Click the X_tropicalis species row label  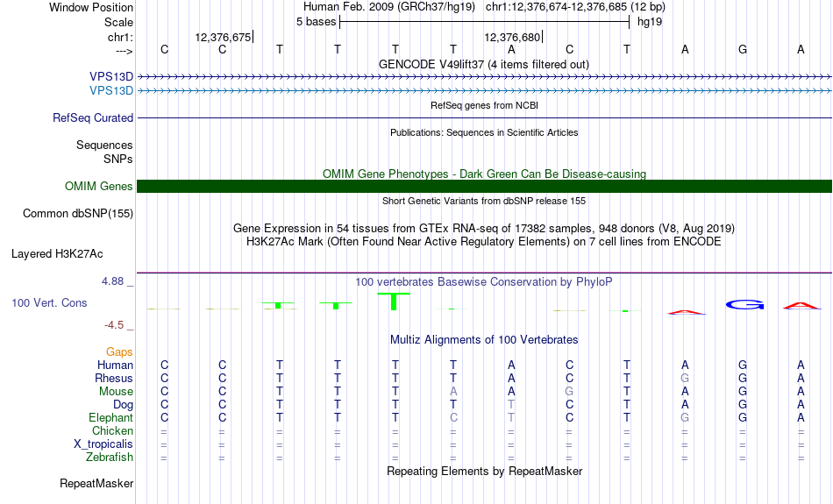coord(103,444)
